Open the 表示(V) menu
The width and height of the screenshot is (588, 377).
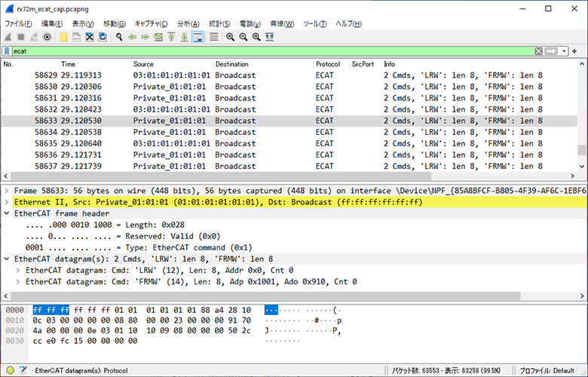pos(83,24)
